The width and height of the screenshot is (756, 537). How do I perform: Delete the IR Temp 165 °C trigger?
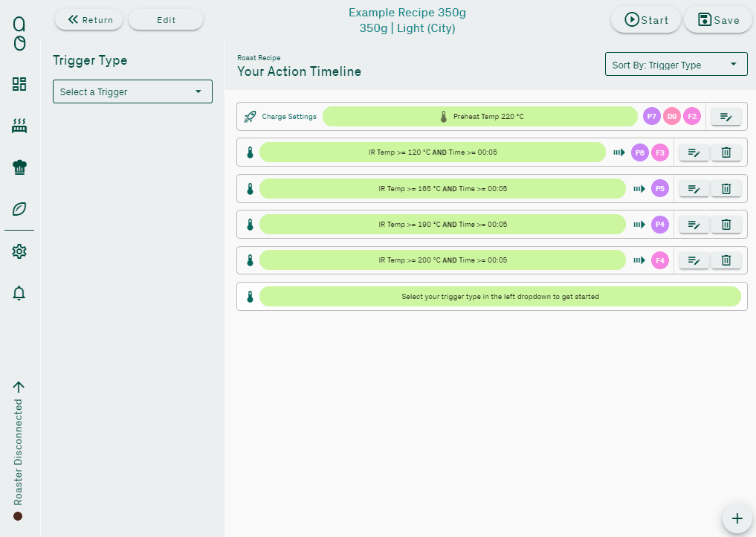coord(726,189)
